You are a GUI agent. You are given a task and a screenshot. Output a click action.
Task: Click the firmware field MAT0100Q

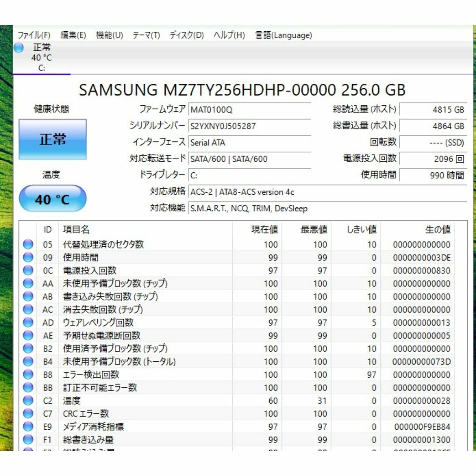[249, 110]
